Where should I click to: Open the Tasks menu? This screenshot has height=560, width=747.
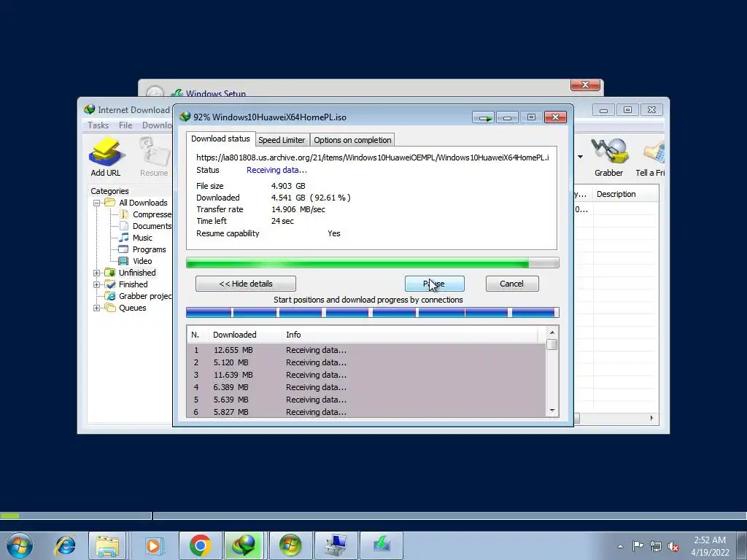click(x=98, y=125)
